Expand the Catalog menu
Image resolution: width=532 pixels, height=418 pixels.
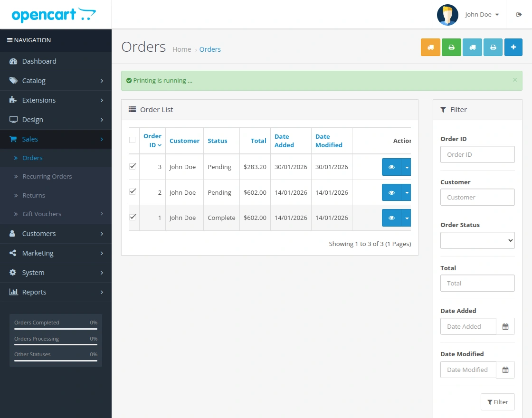pyautogui.click(x=56, y=81)
